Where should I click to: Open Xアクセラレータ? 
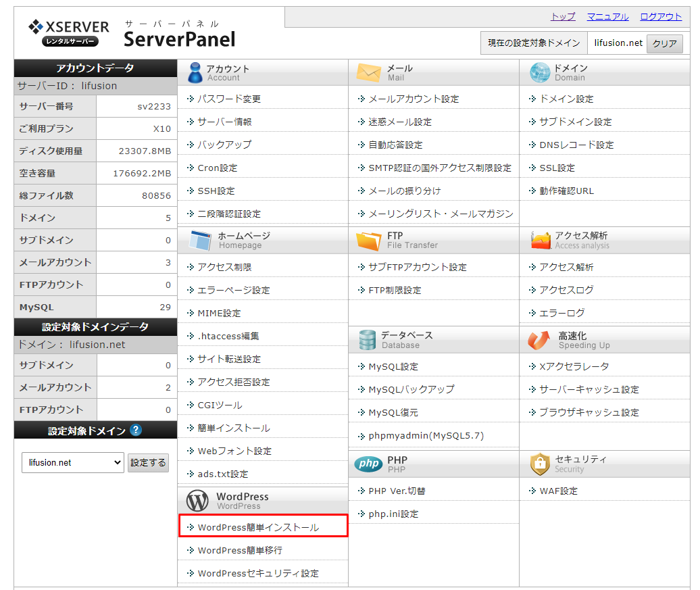pos(574,367)
